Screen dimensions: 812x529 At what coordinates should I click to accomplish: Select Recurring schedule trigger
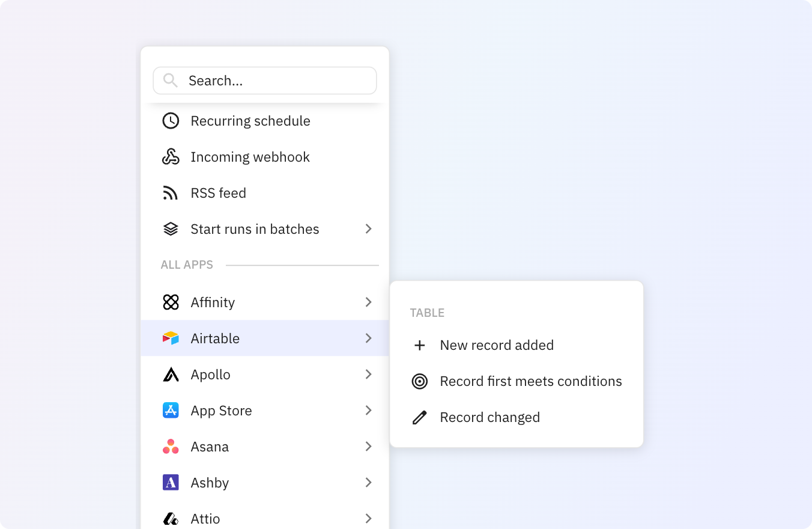pyautogui.click(x=265, y=121)
